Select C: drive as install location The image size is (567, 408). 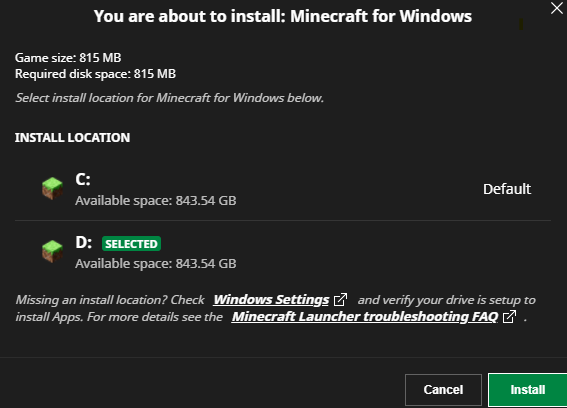tap(283, 189)
